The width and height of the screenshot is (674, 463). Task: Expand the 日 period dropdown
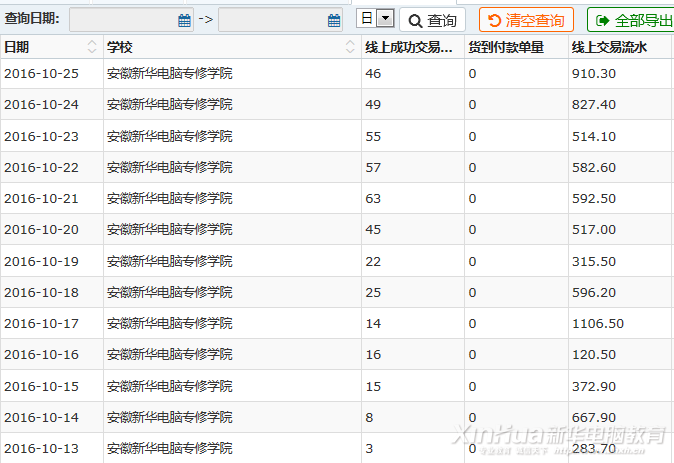coord(384,19)
